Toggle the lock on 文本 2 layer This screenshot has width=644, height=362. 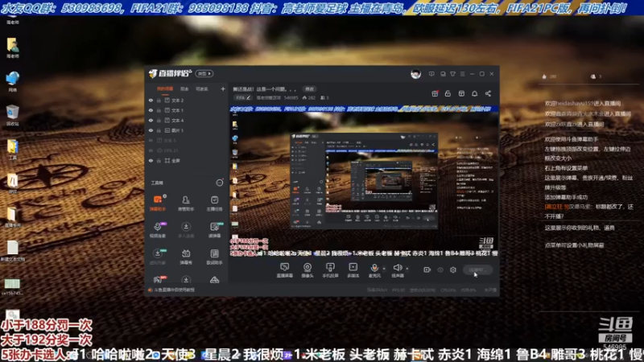pyautogui.click(x=159, y=100)
